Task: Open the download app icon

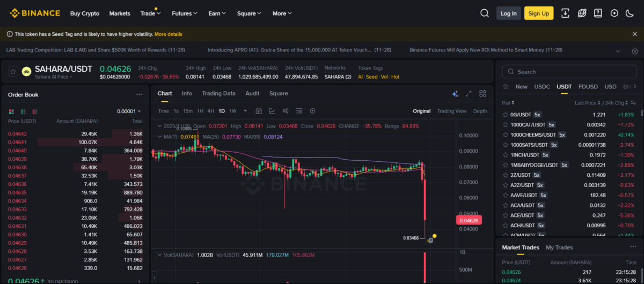Action: [565, 13]
